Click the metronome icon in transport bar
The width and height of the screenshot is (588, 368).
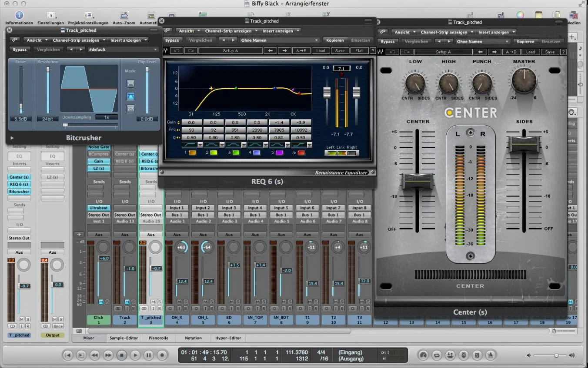coord(490,355)
